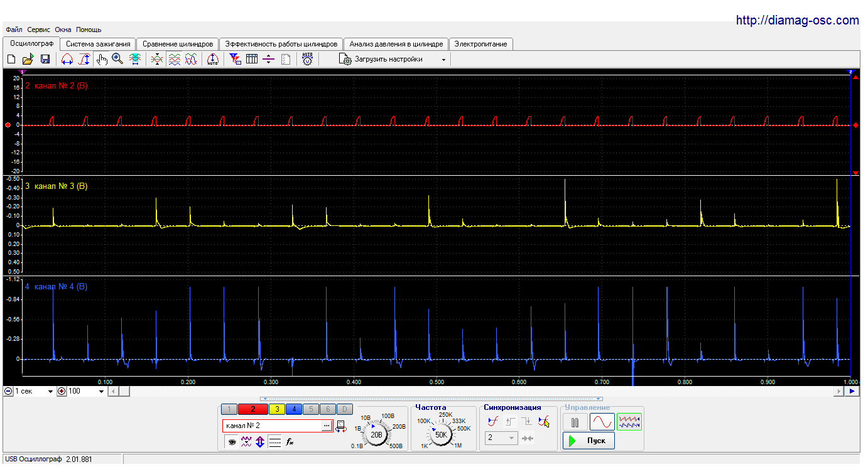Open the Файл menu
The image size is (868, 467).
click(14, 30)
